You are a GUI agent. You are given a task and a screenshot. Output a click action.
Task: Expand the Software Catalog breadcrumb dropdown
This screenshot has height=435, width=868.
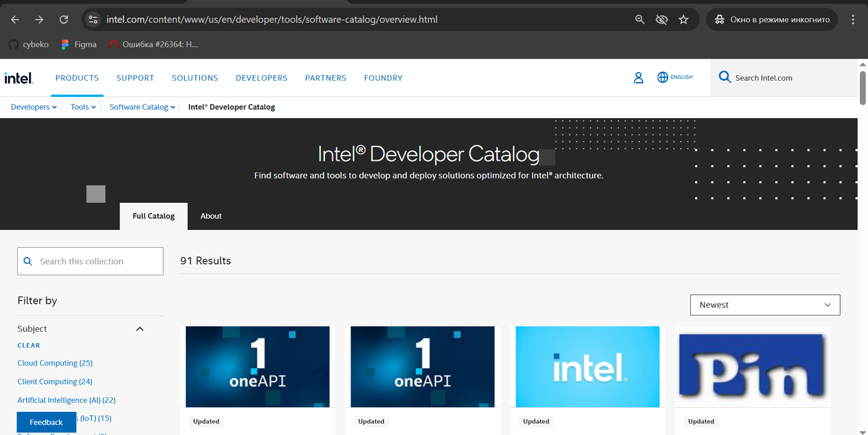point(142,107)
